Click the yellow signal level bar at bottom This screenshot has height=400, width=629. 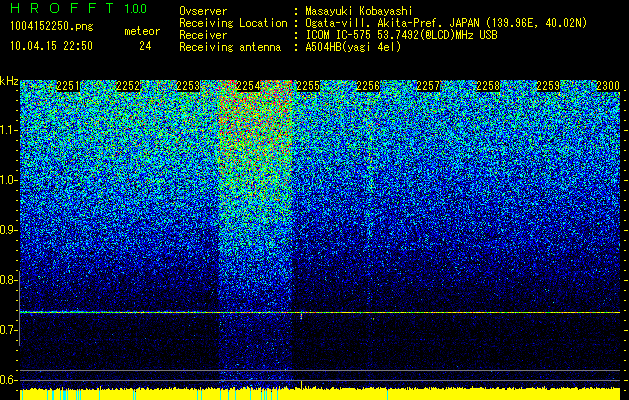click(x=320, y=394)
